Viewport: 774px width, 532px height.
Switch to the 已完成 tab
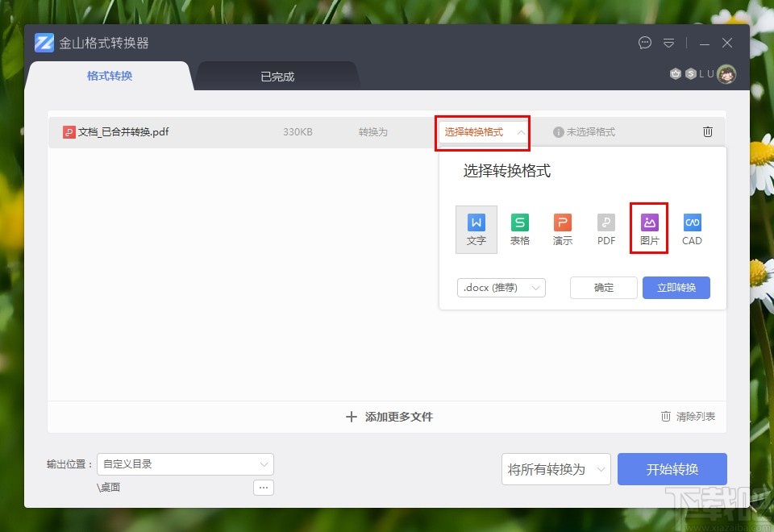(x=277, y=77)
